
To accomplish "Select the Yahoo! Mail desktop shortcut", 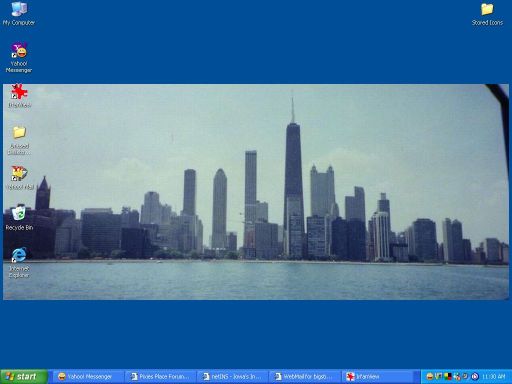I will (x=19, y=178).
